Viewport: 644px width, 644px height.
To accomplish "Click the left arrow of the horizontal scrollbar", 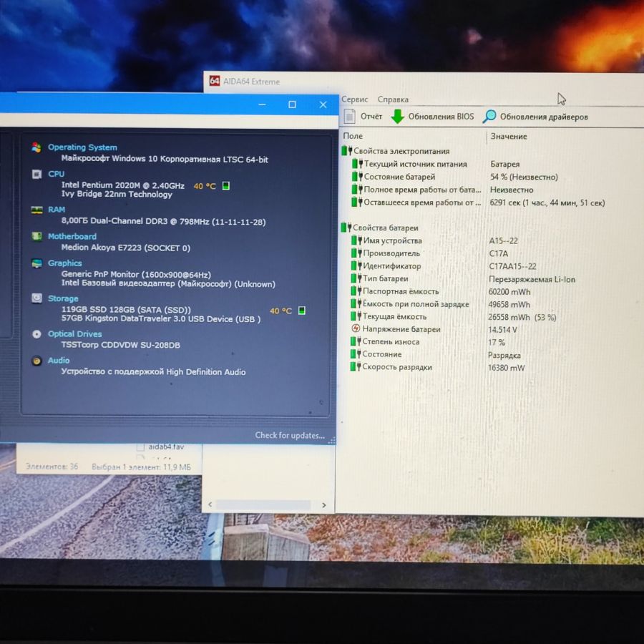I will pos(210,504).
